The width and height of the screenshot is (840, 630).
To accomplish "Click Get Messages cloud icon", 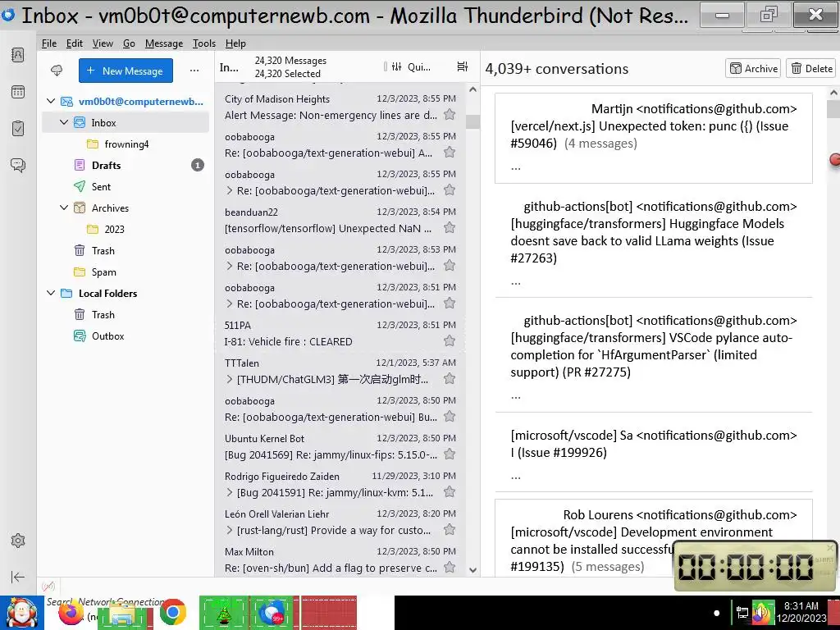I will pyautogui.click(x=57, y=71).
